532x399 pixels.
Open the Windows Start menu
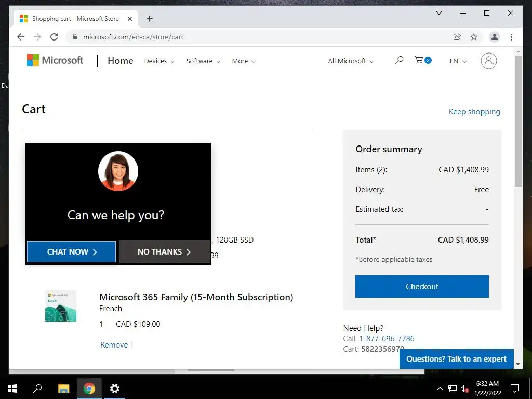click(x=12, y=389)
